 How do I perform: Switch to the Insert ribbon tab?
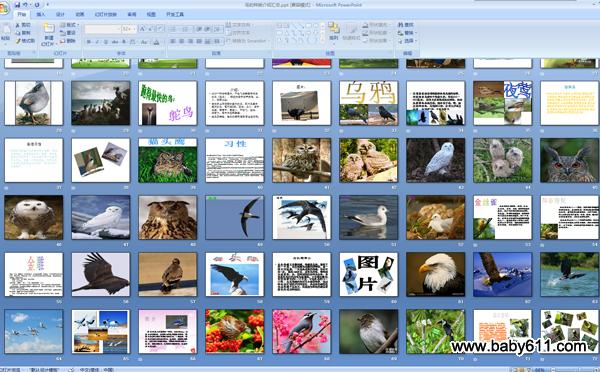[41, 15]
